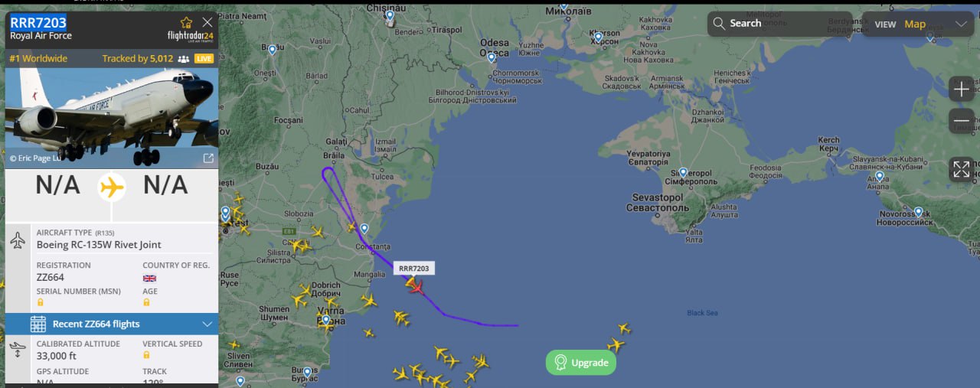Click the star favorite icon for RRR7203
This screenshot has height=388, width=980.
point(187,22)
